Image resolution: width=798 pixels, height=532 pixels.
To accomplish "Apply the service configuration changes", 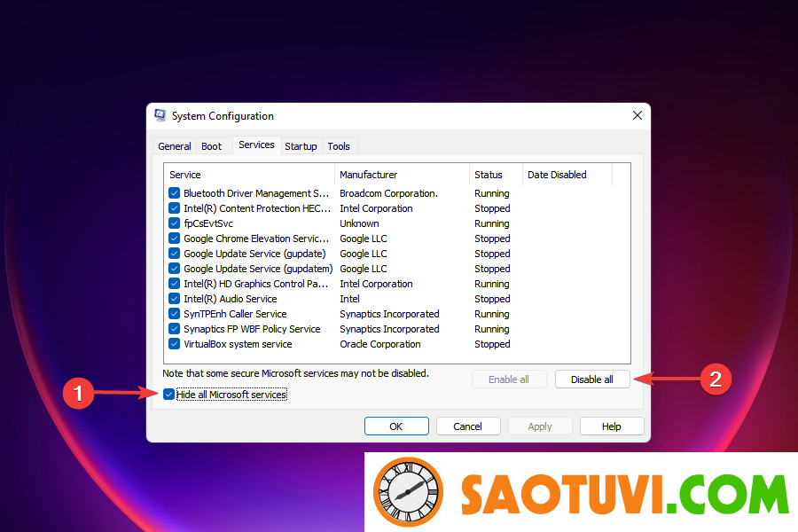I will coord(539,426).
